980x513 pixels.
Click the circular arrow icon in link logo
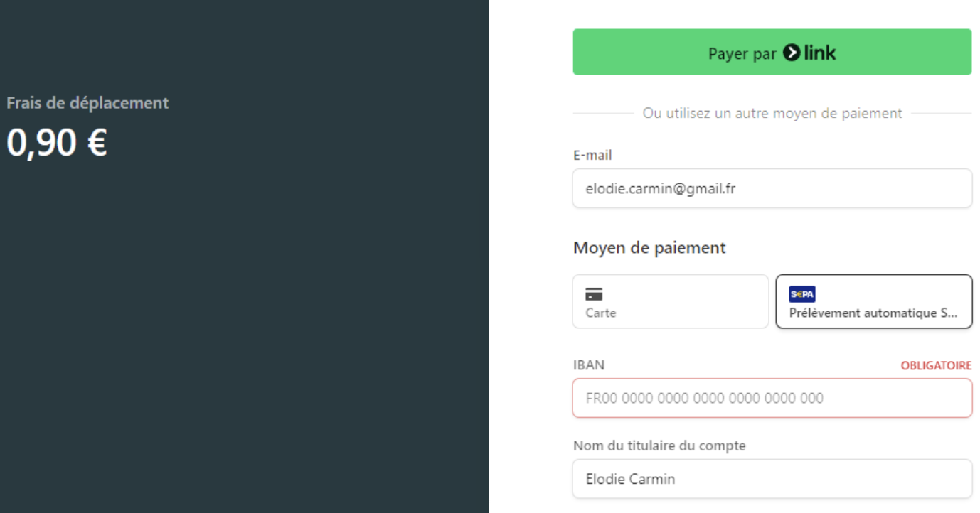(x=792, y=53)
